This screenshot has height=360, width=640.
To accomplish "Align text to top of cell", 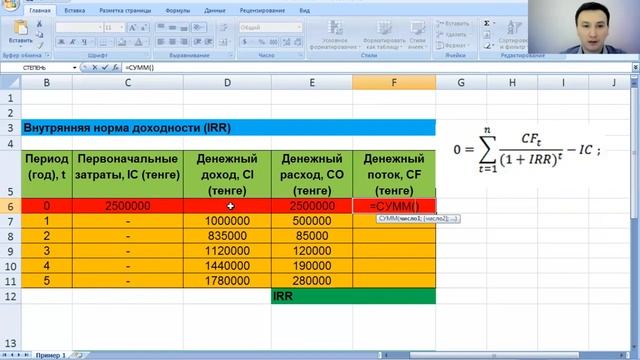I will (161, 27).
